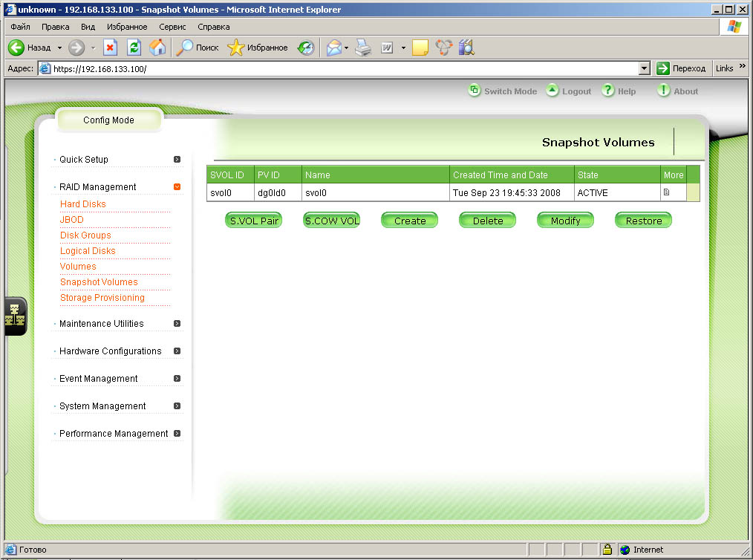Open the Snapshot Volumes link
The image size is (753, 560).
pos(99,282)
